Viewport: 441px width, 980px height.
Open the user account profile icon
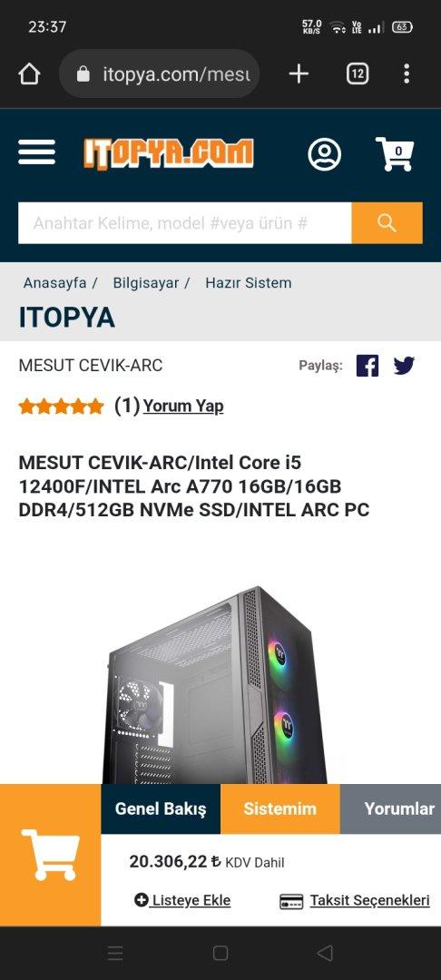pos(324,153)
